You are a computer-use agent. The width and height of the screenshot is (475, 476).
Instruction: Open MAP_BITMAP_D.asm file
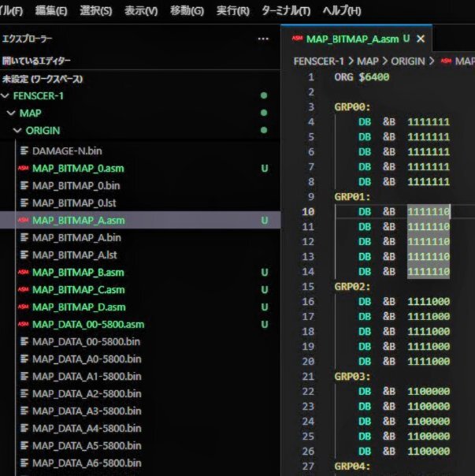pyautogui.click(x=79, y=307)
